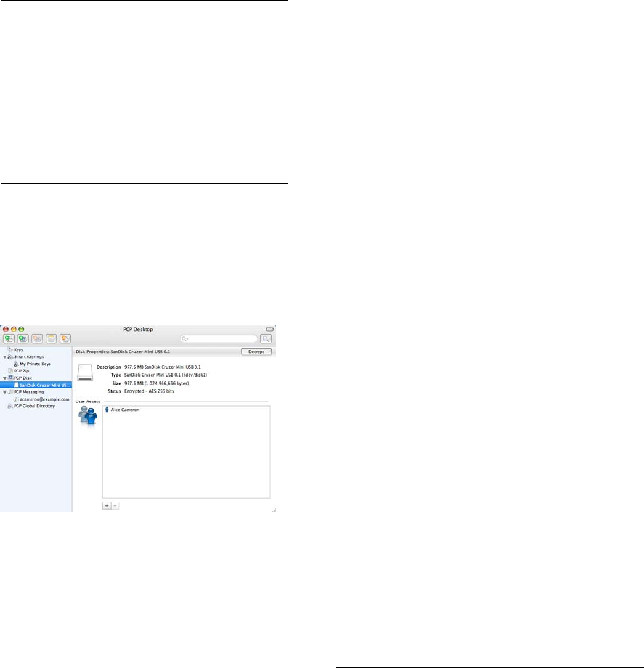Minimize the PGP Desktop window with yellow button
Image resolution: width=644 pixels, height=668 pixels.
click(x=14, y=329)
